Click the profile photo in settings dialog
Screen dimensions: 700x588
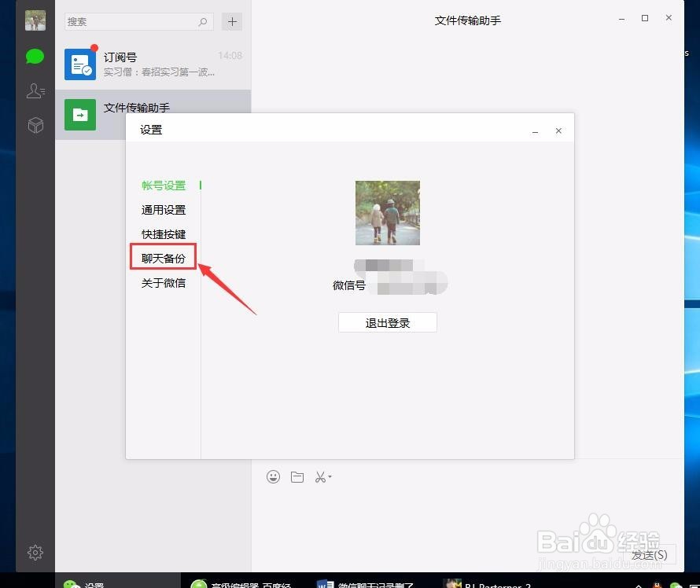[x=388, y=213]
